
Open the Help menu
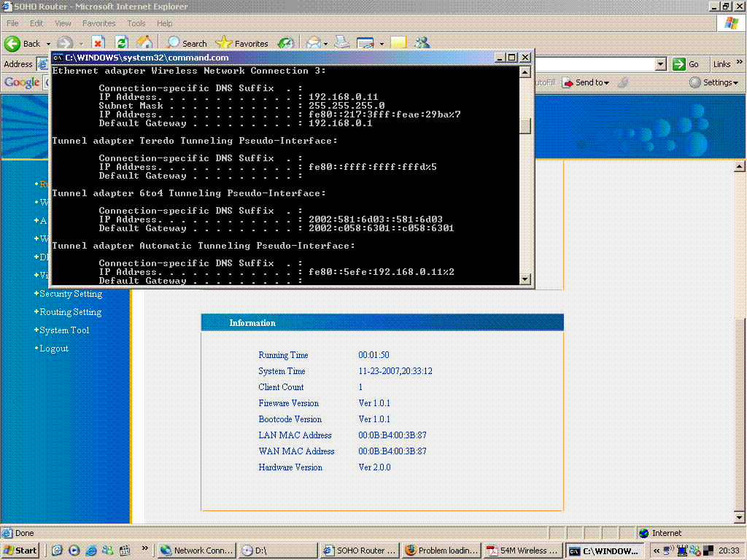click(164, 23)
